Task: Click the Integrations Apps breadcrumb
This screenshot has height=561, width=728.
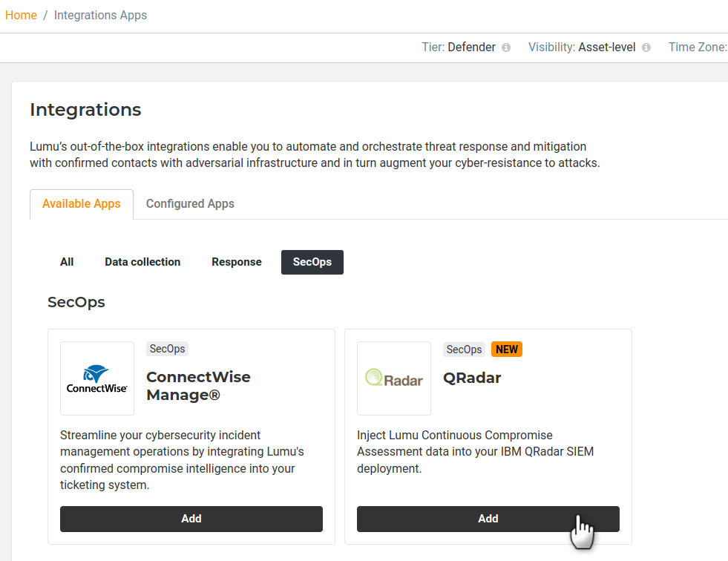Action: tap(100, 15)
